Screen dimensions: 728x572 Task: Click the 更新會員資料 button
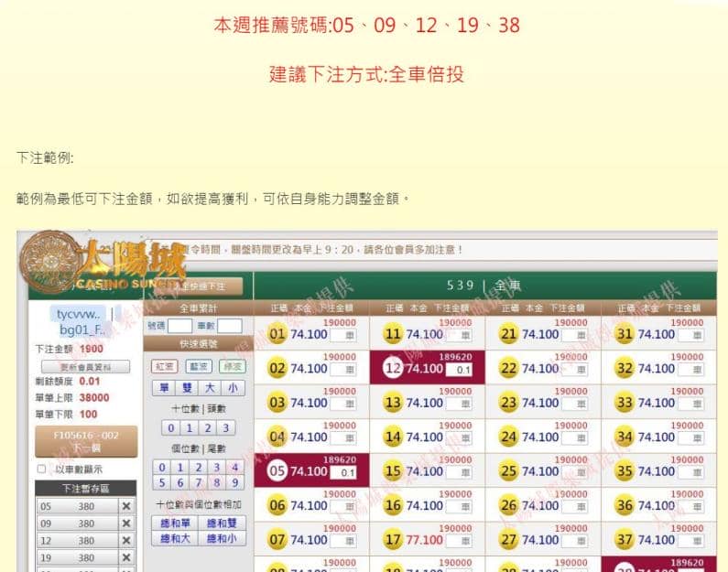(85, 366)
